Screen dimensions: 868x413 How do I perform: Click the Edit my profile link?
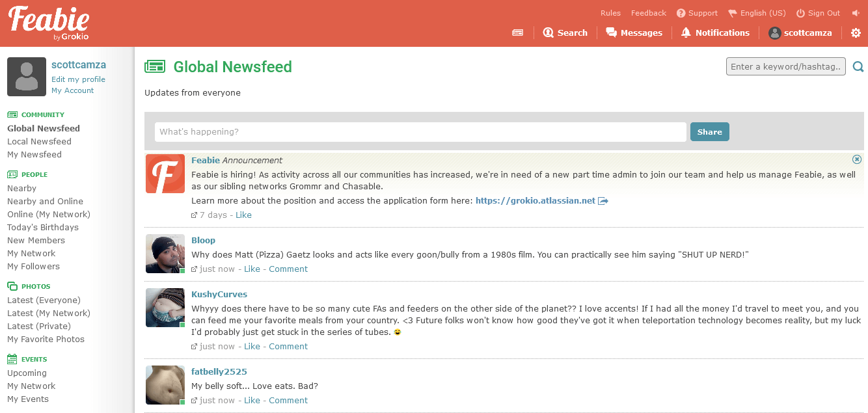(x=78, y=79)
